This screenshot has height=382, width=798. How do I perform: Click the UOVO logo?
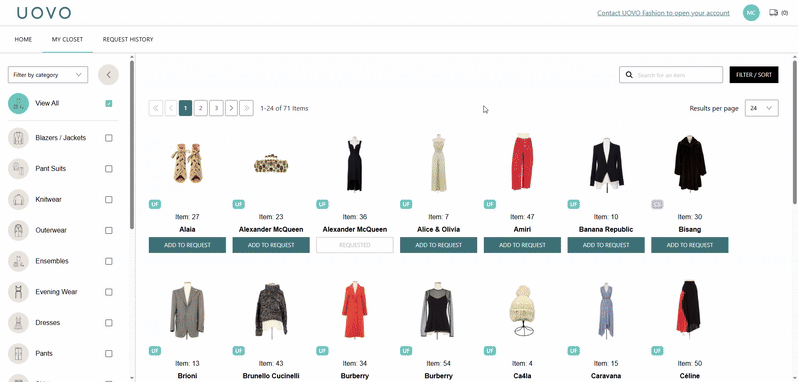click(x=43, y=13)
